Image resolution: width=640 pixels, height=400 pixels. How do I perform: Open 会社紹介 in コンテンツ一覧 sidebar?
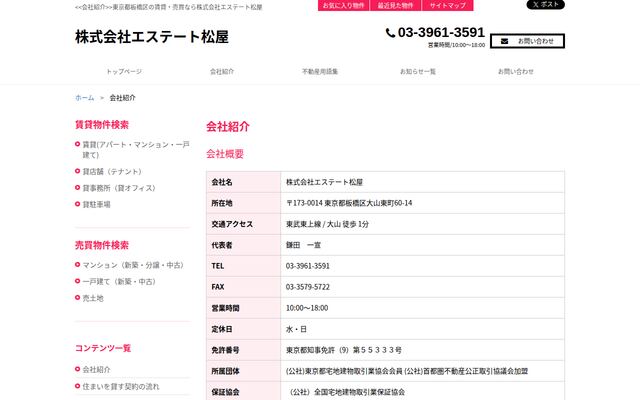point(96,369)
